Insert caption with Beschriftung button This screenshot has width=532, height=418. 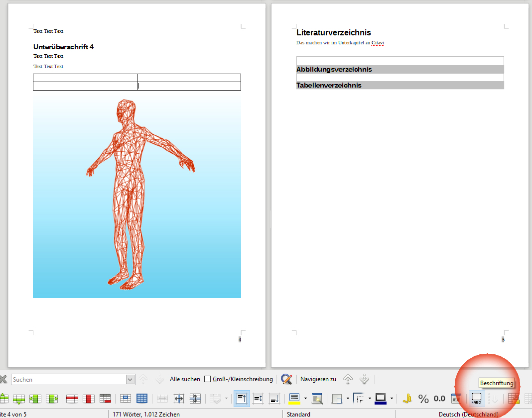tap(477, 399)
